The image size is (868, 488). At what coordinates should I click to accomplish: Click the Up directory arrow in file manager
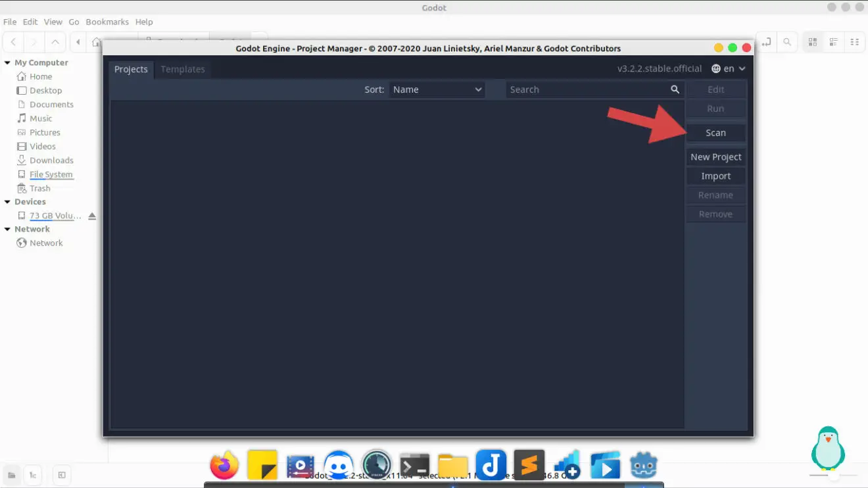pyautogui.click(x=55, y=42)
